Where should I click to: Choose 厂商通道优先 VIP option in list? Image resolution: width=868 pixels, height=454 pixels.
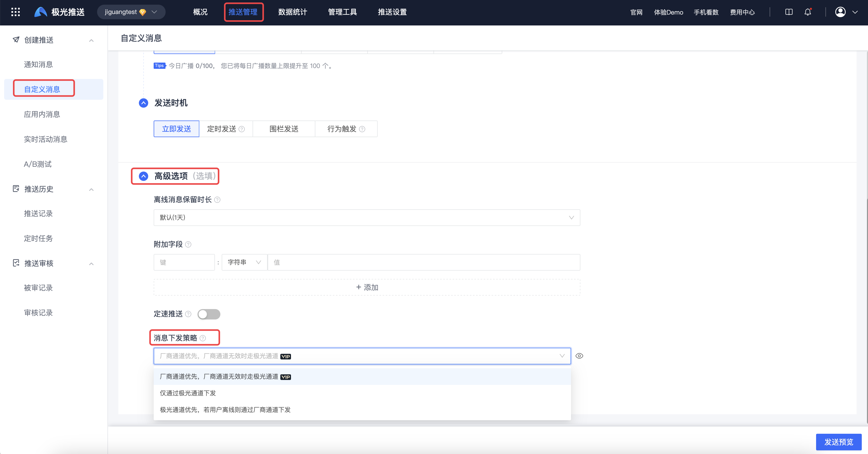click(x=362, y=377)
